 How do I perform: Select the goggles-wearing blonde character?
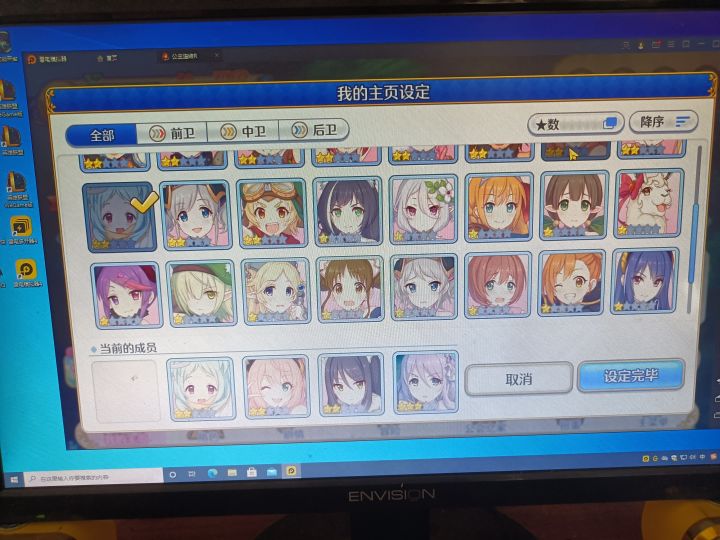pos(271,214)
